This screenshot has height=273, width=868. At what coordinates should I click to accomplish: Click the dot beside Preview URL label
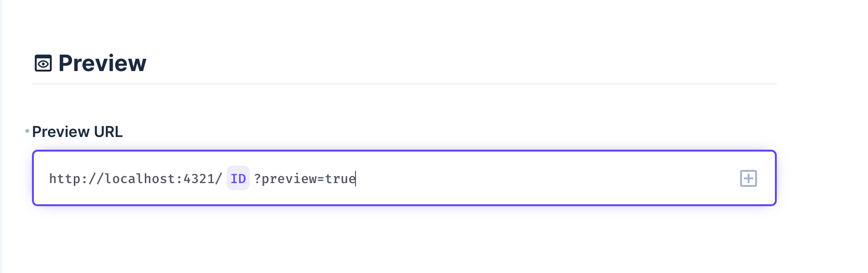coord(27,131)
